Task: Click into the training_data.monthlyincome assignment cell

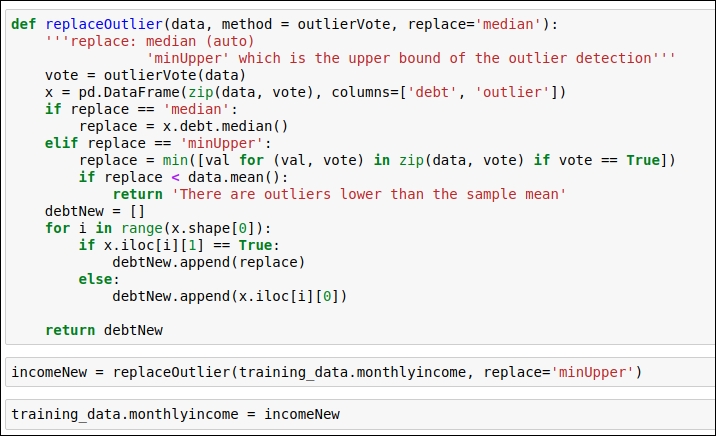Action: pos(360,414)
